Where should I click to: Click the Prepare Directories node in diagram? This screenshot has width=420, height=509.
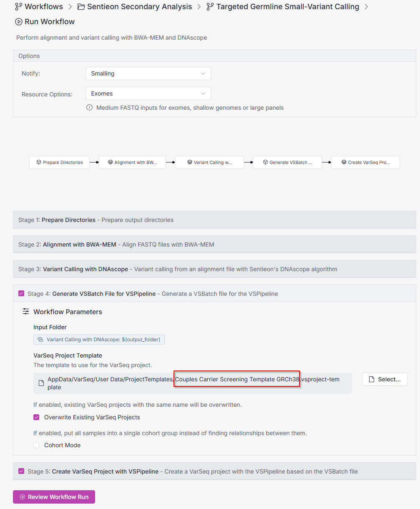coord(59,162)
